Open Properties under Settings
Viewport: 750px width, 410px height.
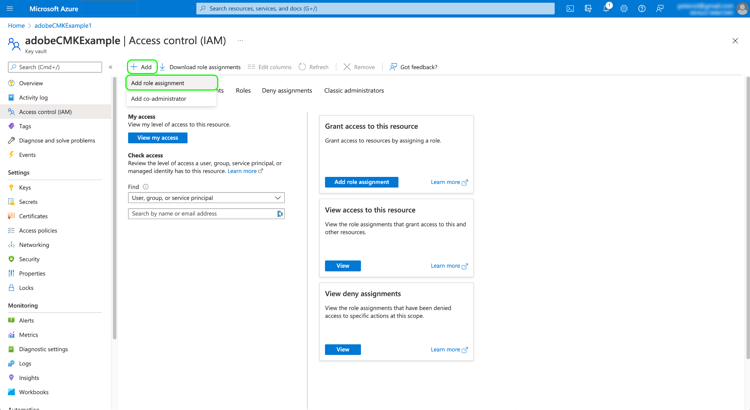[32, 274]
